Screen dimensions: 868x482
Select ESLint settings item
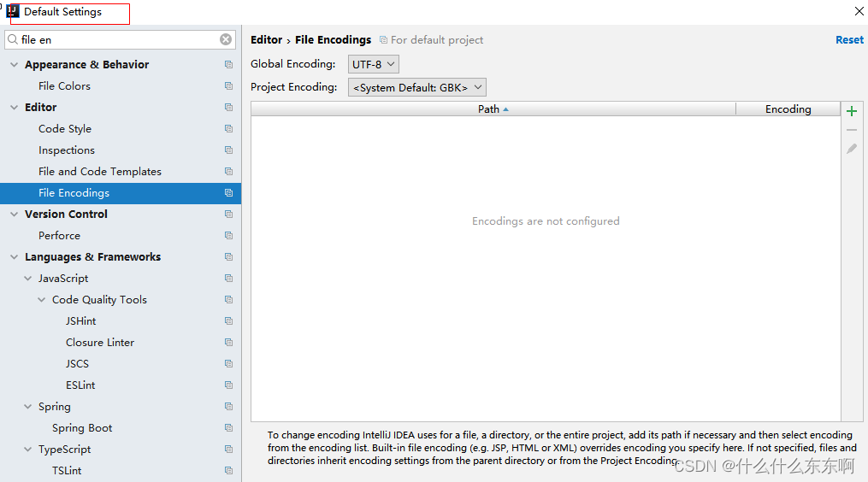[80, 385]
